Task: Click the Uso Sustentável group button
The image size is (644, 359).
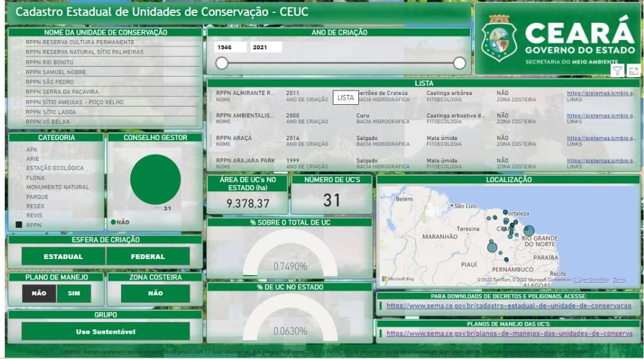Action: (106, 331)
